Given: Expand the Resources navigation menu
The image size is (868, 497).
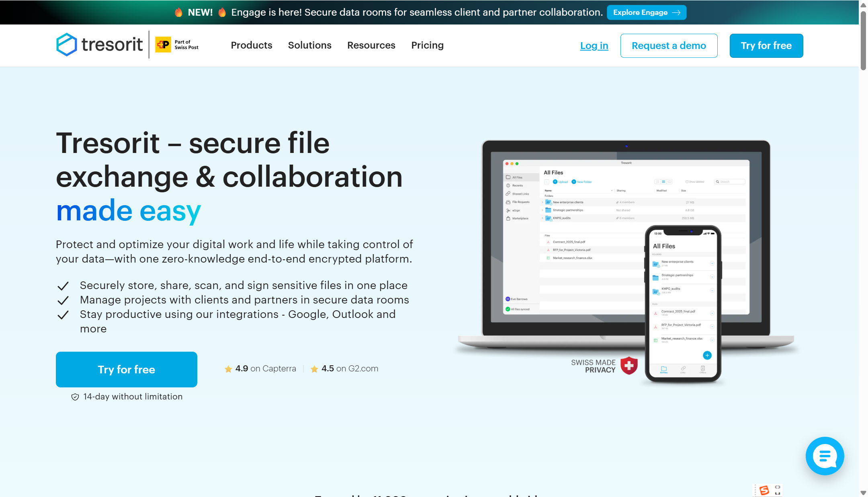Looking at the screenshot, I should tap(371, 45).
